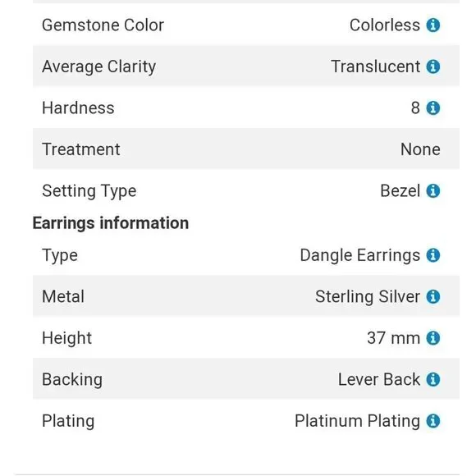Open info icon beside Bezel
This screenshot has height=476, width=476.
[433, 191]
